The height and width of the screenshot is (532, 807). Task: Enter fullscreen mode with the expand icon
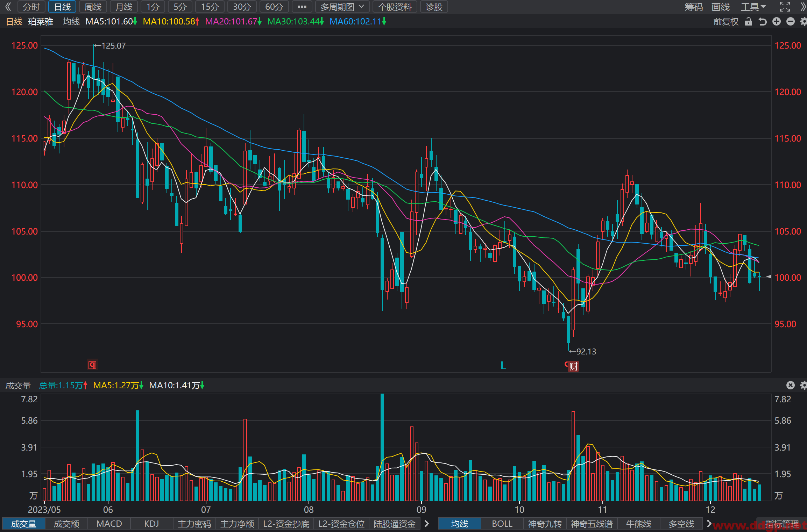click(785, 7)
